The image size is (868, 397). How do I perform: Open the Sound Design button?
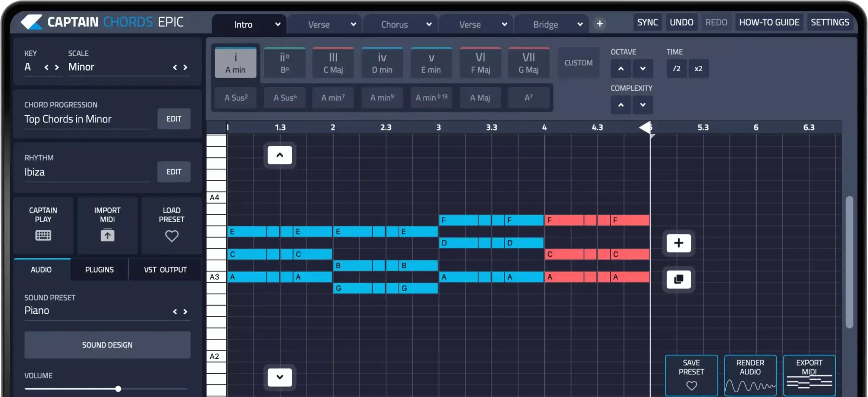tap(107, 345)
